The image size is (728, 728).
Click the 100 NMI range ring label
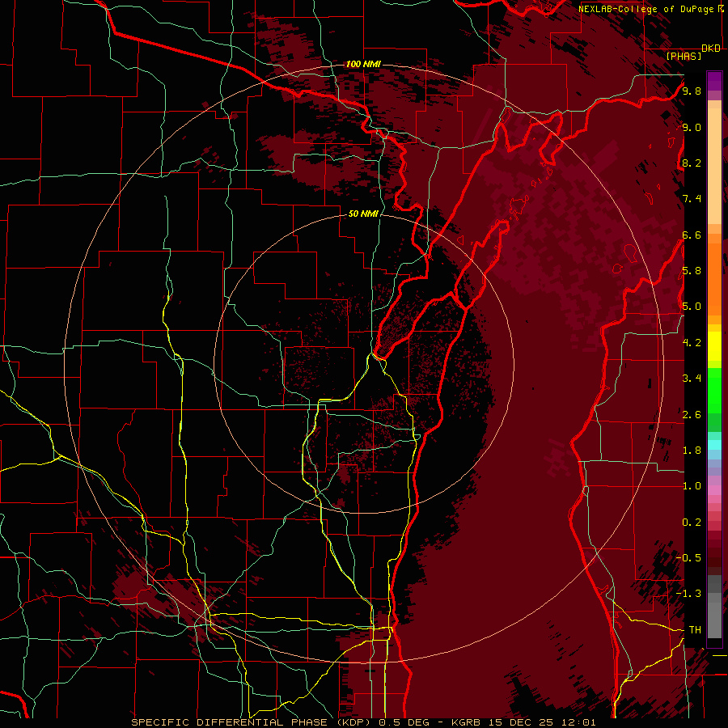coord(363,64)
